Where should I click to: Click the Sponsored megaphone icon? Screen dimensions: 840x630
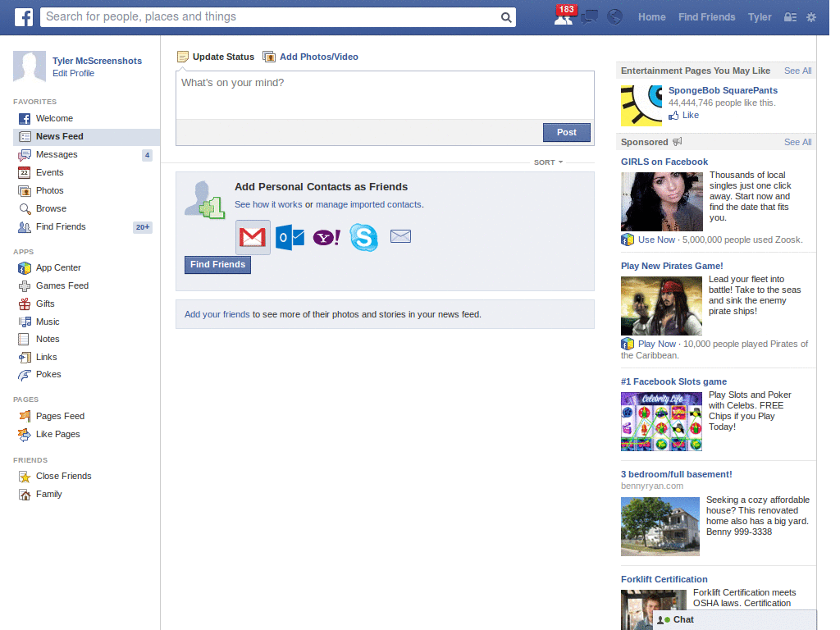[x=677, y=142]
